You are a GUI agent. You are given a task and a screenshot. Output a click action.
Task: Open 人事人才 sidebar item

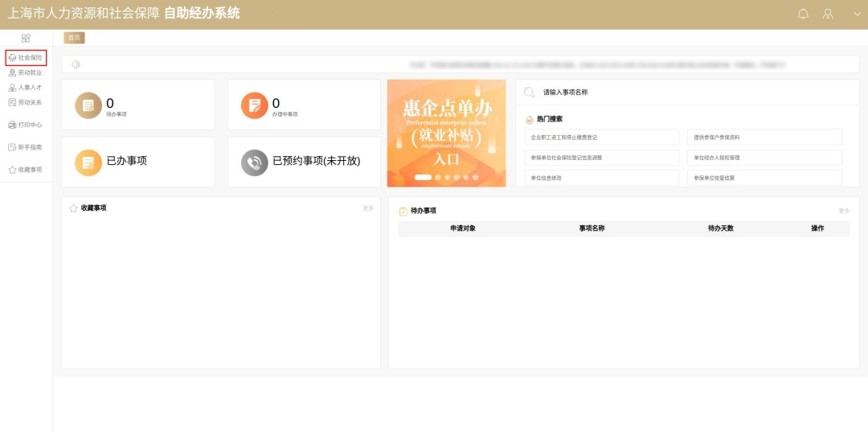click(26, 88)
